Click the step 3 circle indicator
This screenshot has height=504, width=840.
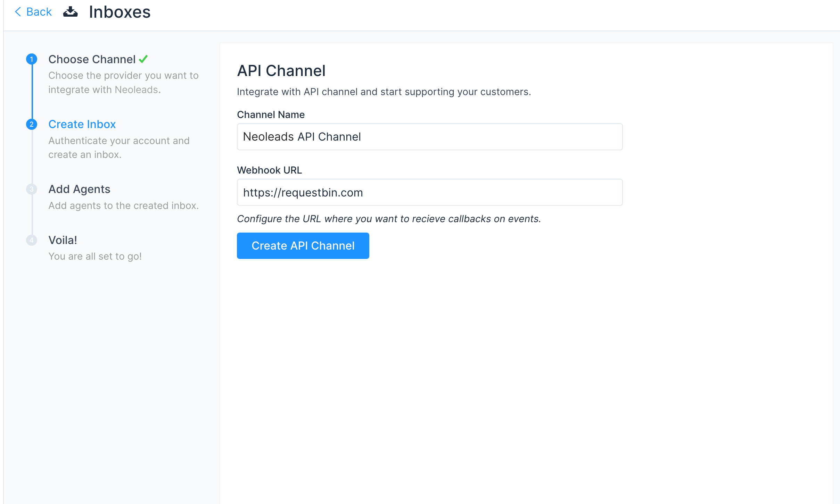point(32,189)
